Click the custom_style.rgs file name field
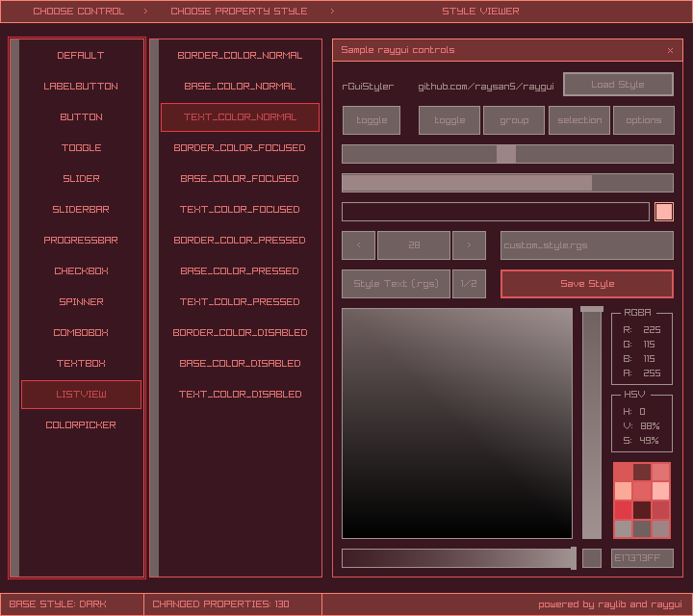This screenshot has height=616, width=693. click(587, 245)
